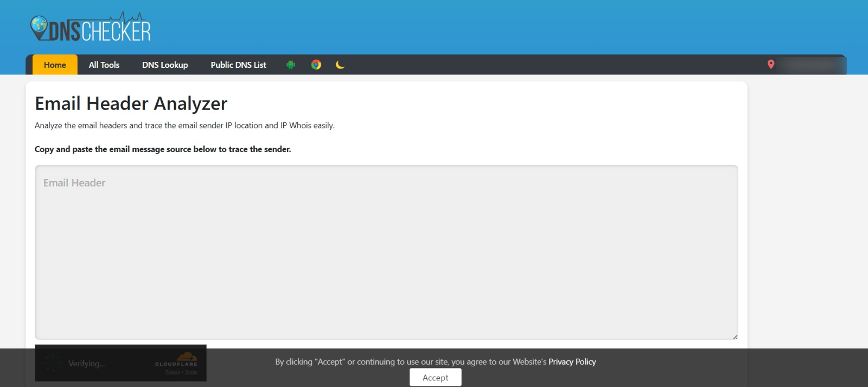This screenshot has height=387, width=868.
Task: Click the Android app icon
Action: pyautogui.click(x=291, y=65)
